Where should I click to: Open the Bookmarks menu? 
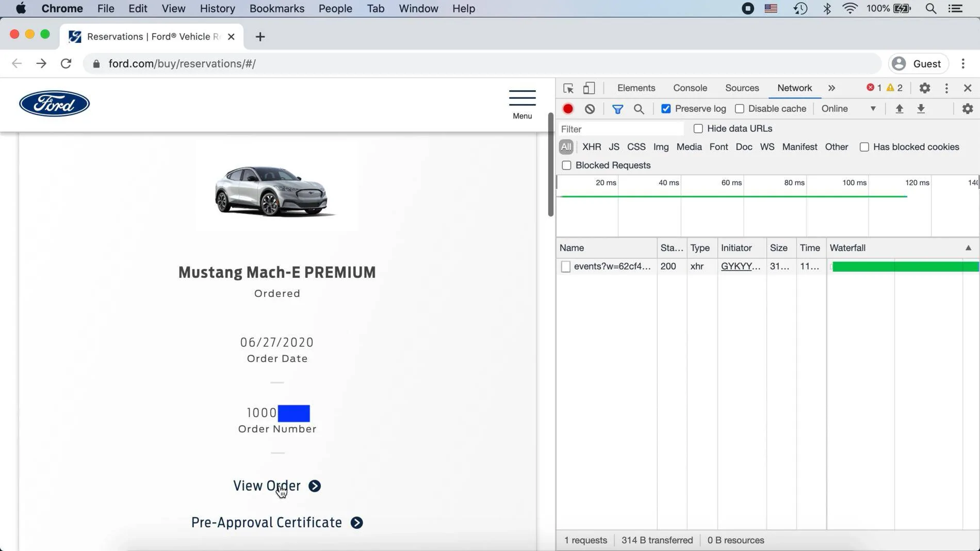(277, 8)
